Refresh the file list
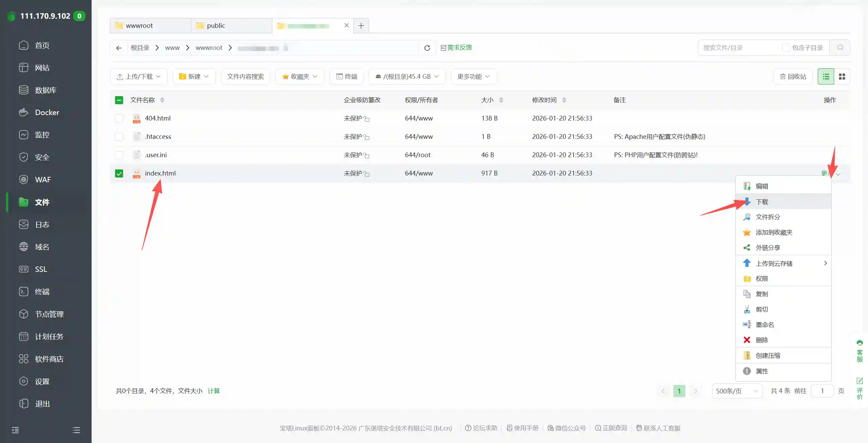 [427, 48]
